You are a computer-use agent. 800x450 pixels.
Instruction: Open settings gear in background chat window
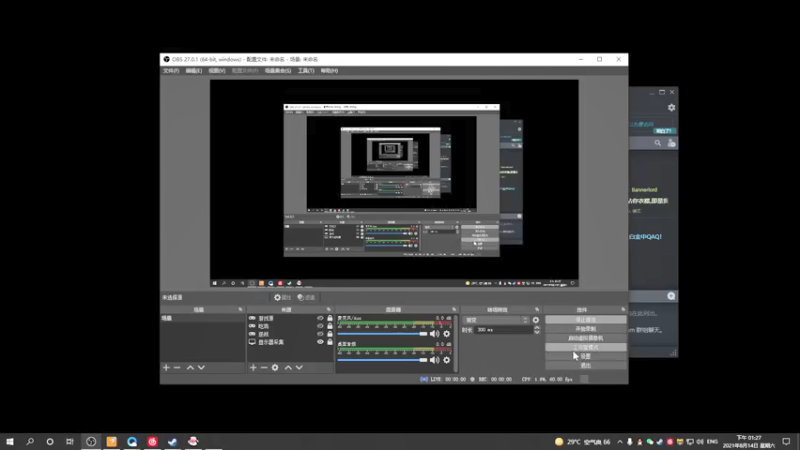pos(671,108)
